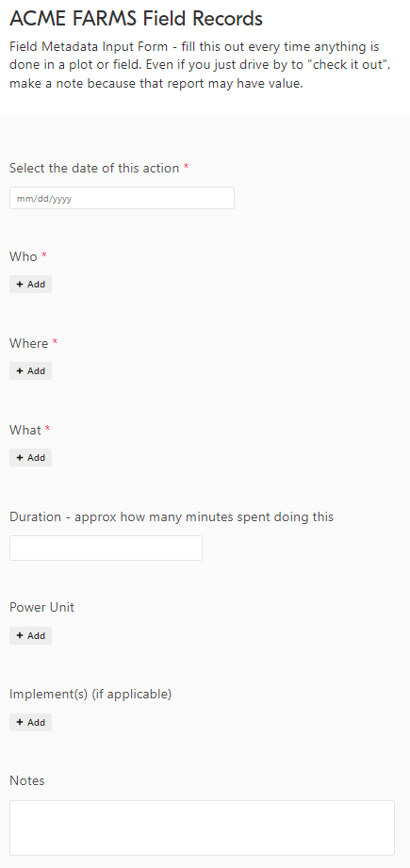410x868 pixels.
Task: Click the plus icon under Where
Action: tap(20, 371)
